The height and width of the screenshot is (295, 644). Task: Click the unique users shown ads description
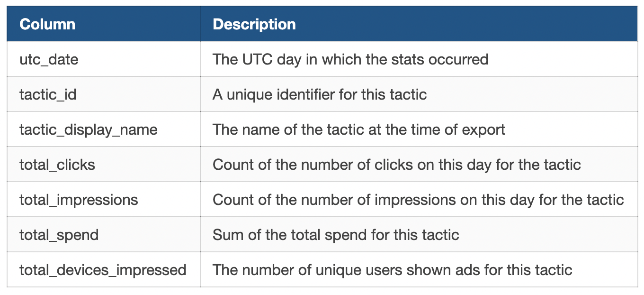[x=419, y=270]
